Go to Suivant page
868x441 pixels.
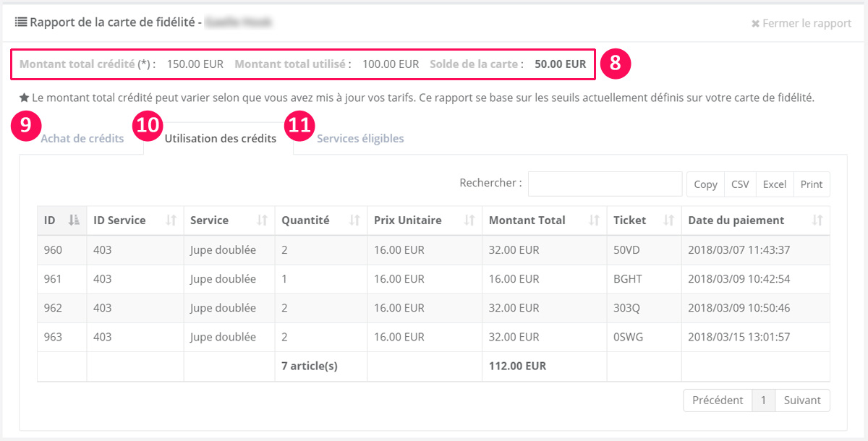(x=802, y=401)
